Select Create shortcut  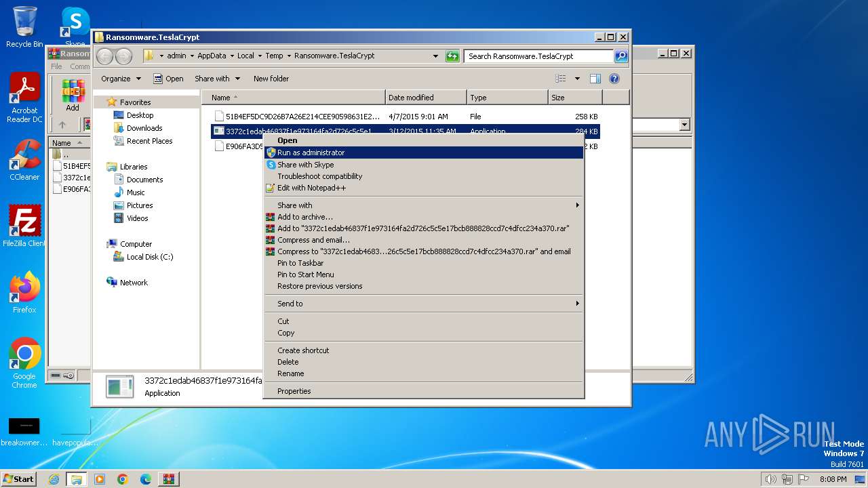click(x=423, y=350)
